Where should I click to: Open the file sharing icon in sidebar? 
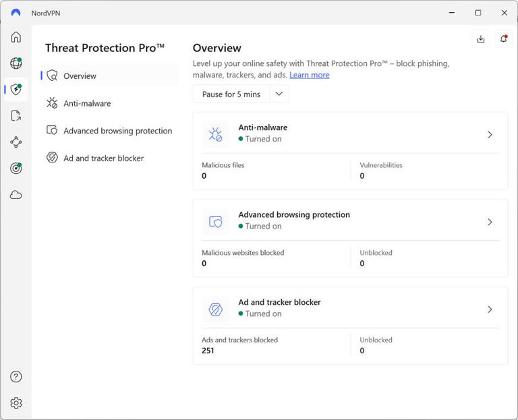click(16, 116)
